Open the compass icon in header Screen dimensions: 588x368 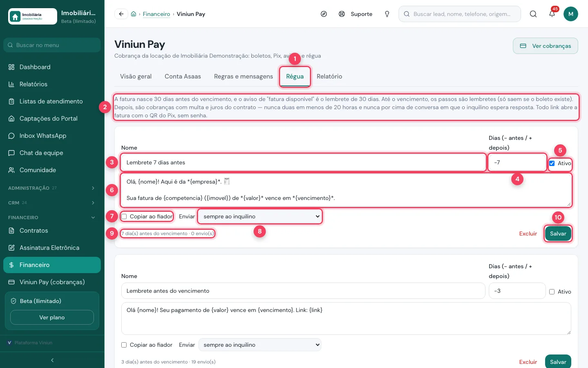pos(324,14)
